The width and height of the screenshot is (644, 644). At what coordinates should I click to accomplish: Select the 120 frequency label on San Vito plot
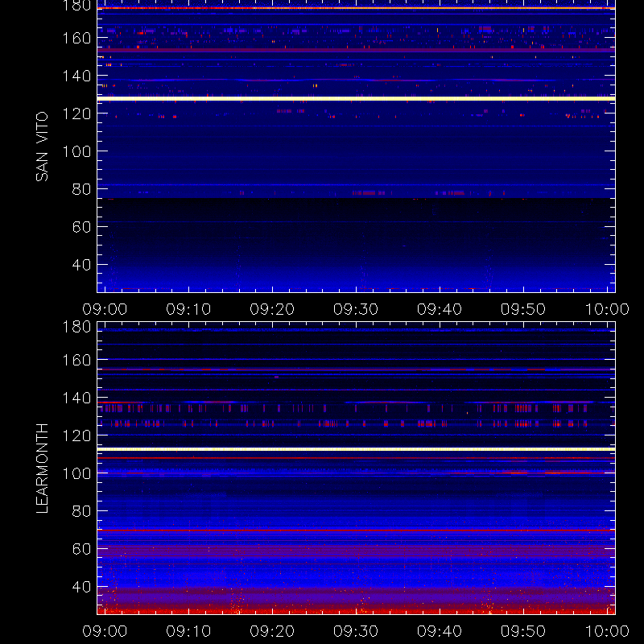click(x=76, y=114)
